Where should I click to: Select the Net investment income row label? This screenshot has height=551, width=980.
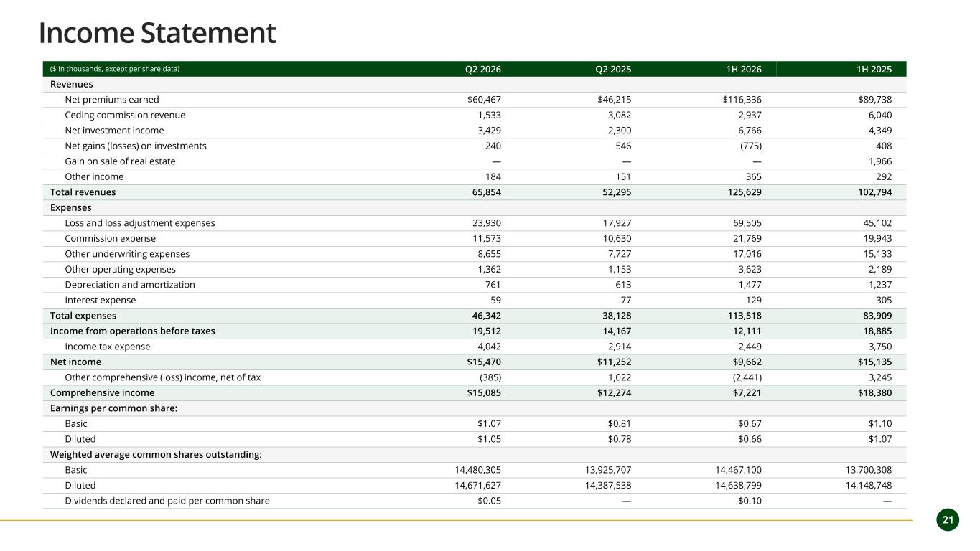tap(114, 131)
